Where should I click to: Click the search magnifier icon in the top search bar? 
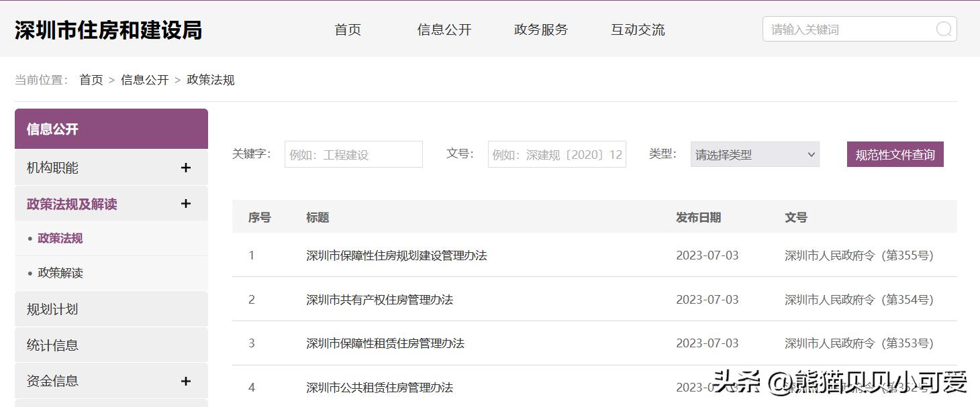pyautogui.click(x=943, y=29)
